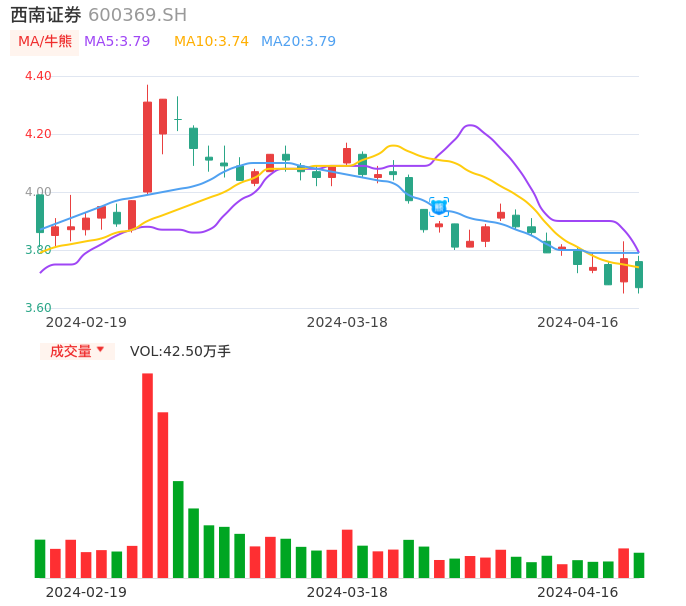Click the stock name 西南证券
Viewport: 686px width, 606px height.
[x=46, y=15]
